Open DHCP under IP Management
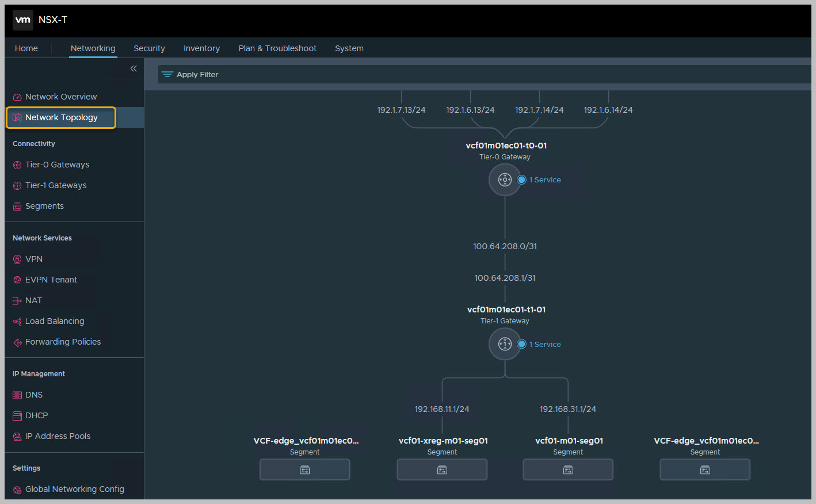The height and width of the screenshot is (504, 816). [36, 415]
